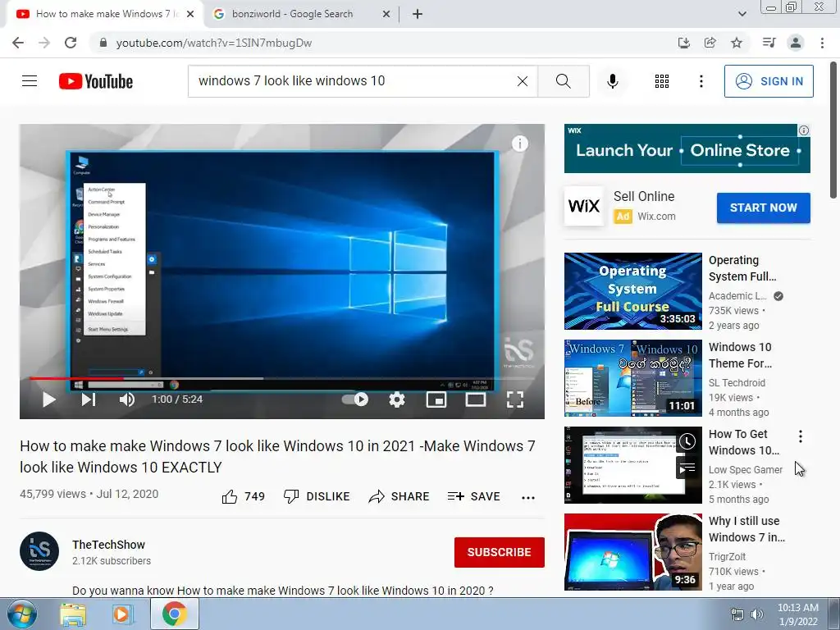Go back to previous page
The width and height of the screenshot is (840, 630).
coord(18,43)
